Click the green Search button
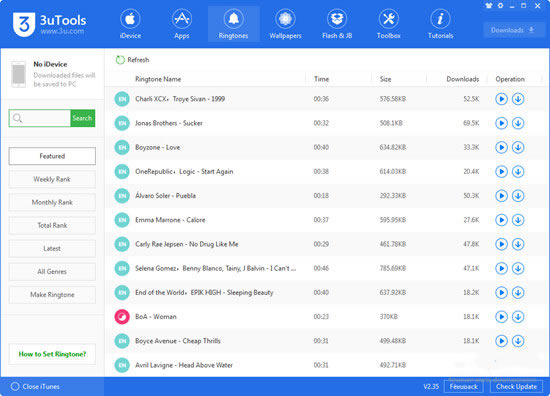 (82, 118)
